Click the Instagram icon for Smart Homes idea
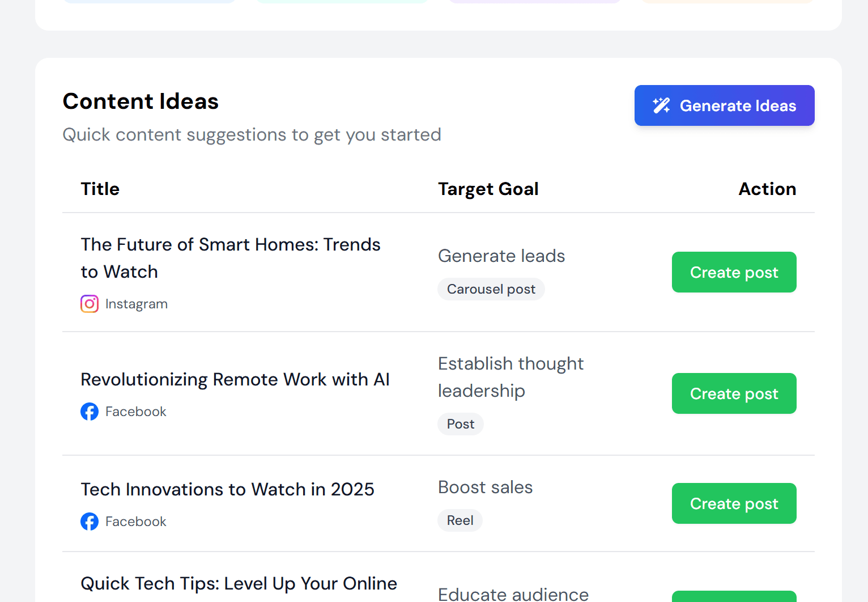 point(89,304)
